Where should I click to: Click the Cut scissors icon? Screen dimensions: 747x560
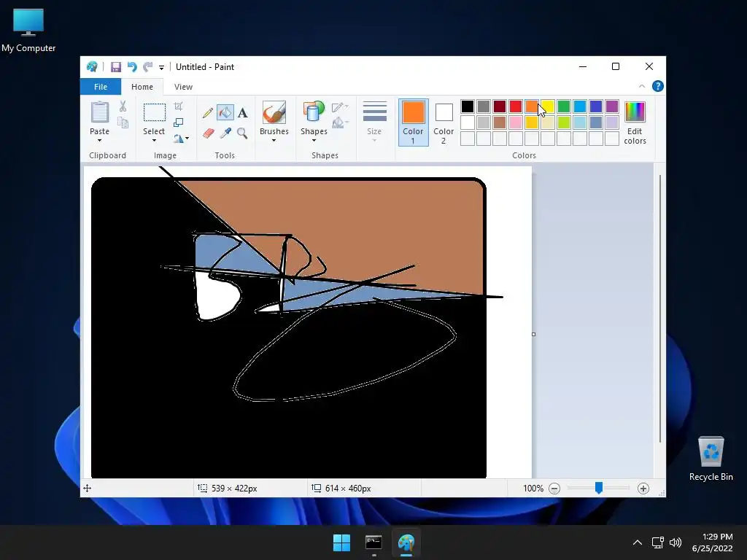pyautogui.click(x=123, y=106)
